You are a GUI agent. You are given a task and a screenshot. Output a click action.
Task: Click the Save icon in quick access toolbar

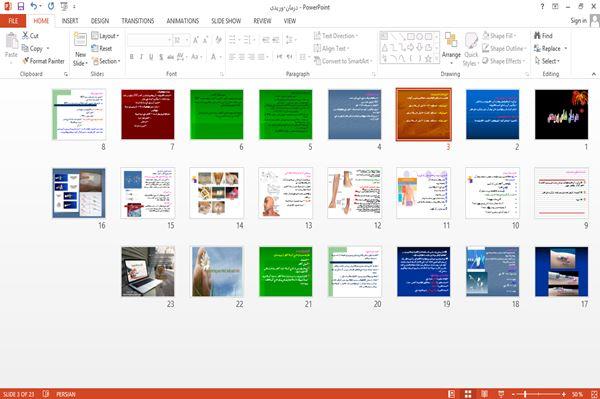(21, 6)
